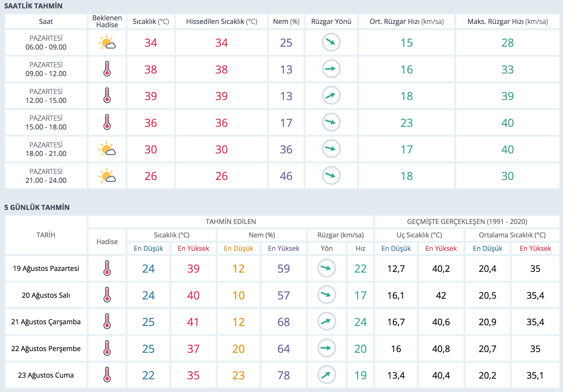
Task: Click partly cloudy icon for 18.00 - 21.00
Action: (x=107, y=149)
